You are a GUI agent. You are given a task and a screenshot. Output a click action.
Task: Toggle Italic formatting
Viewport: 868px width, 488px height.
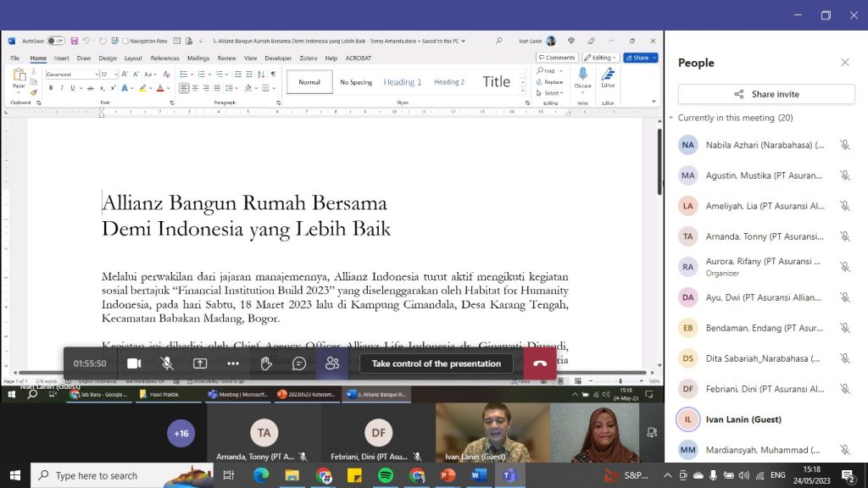[61, 88]
